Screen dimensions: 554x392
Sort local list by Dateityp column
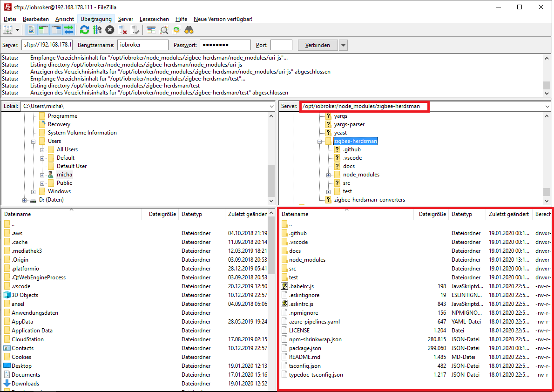click(x=202, y=214)
